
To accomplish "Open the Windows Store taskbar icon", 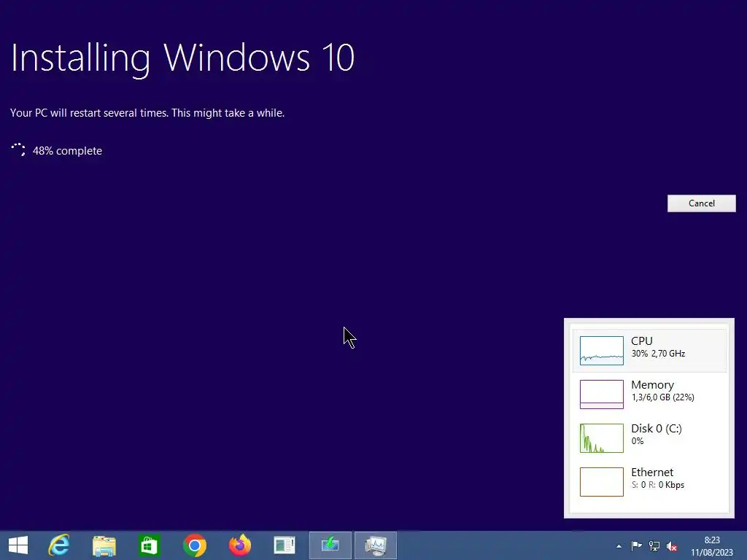I will (149, 545).
